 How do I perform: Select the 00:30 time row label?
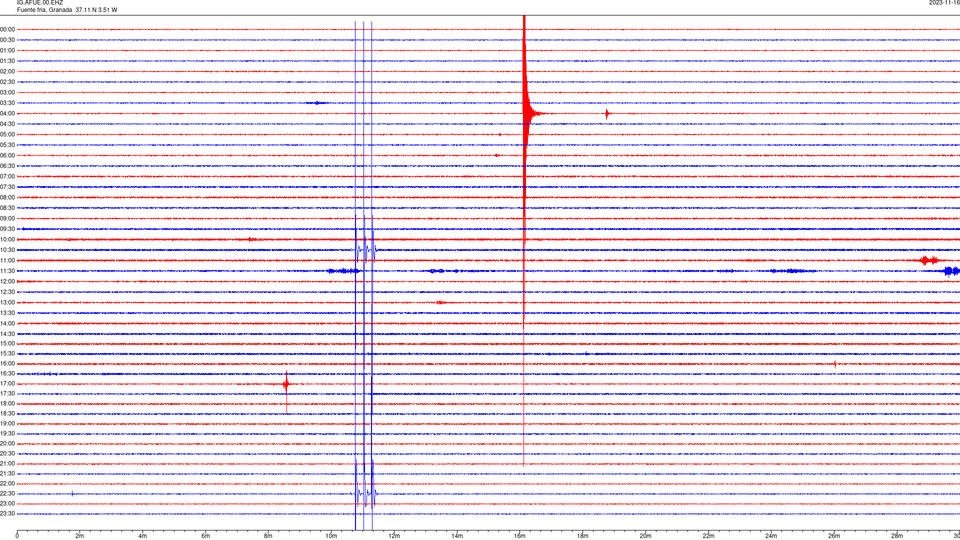pyautogui.click(x=8, y=40)
